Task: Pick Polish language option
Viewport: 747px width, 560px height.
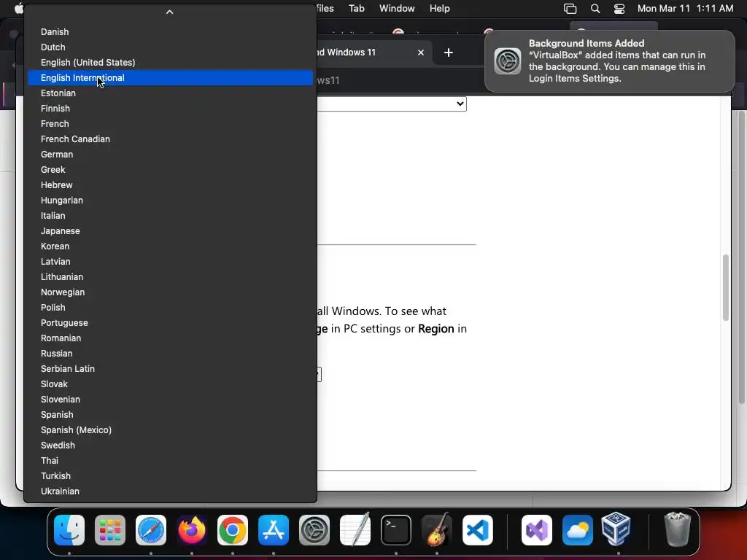Action: (x=170, y=308)
